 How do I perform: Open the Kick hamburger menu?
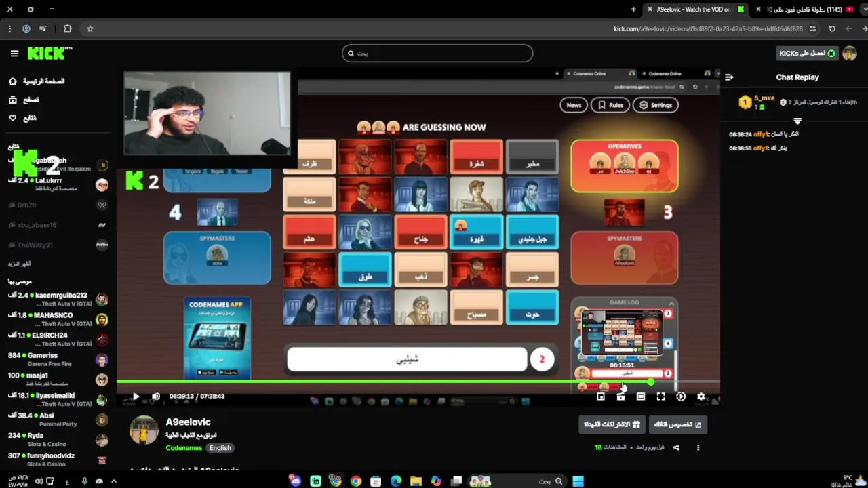pos(14,53)
